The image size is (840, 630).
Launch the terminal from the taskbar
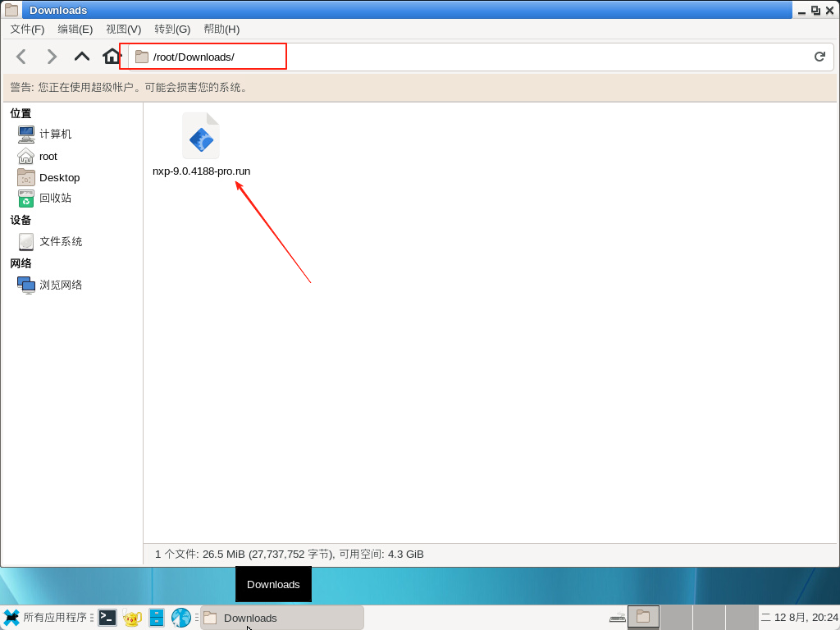pos(107,618)
